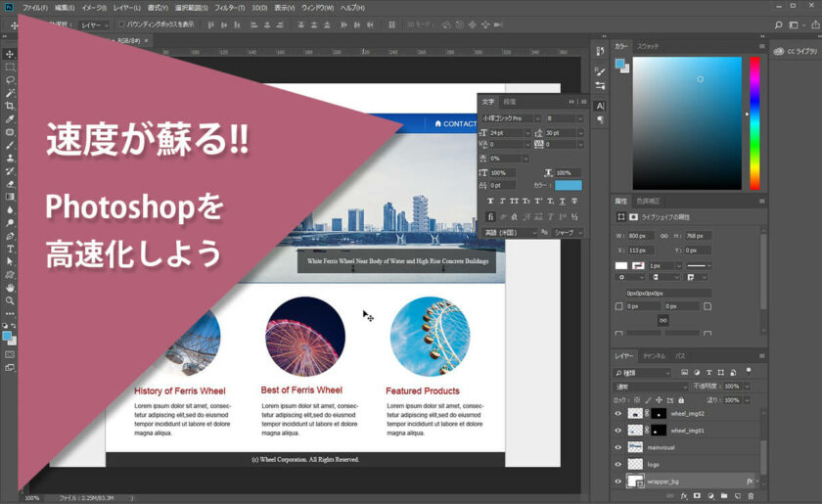Viewport: 822px width, 504px height.
Task: Open the collapsed Character panel A icon
Action: (x=600, y=106)
